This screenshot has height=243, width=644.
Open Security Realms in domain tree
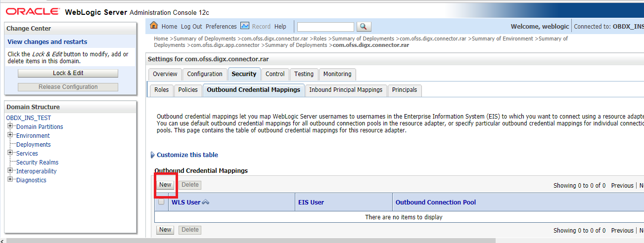point(37,162)
